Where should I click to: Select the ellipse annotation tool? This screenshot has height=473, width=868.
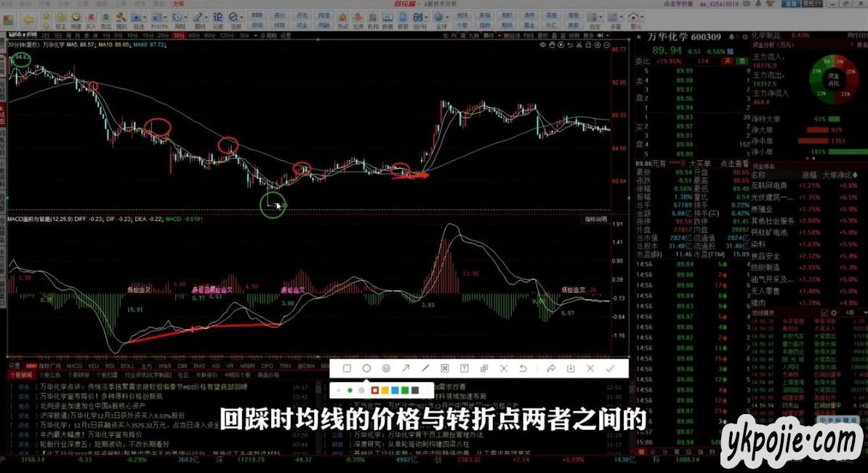(x=366, y=369)
